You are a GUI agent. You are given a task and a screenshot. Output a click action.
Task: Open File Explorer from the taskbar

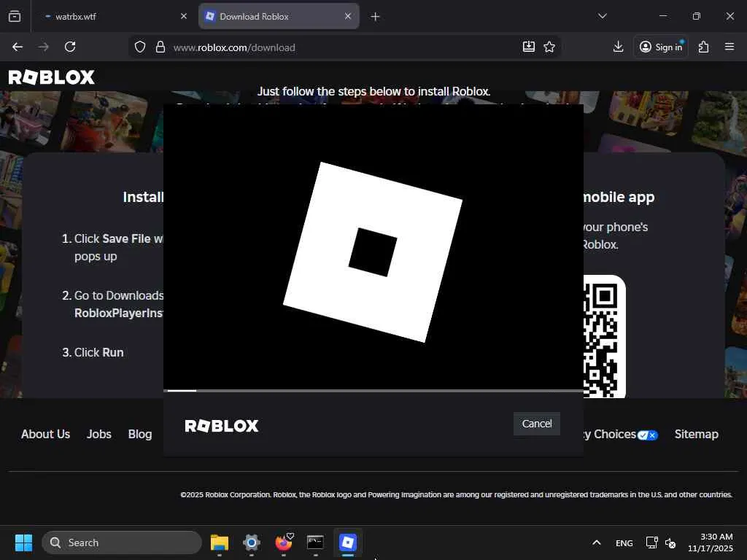tap(220, 542)
